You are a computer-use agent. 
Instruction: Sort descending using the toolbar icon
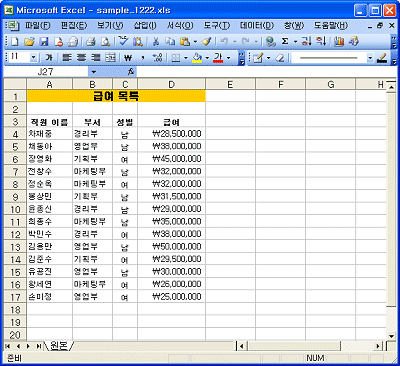pyautogui.click(x=321, y=41)
